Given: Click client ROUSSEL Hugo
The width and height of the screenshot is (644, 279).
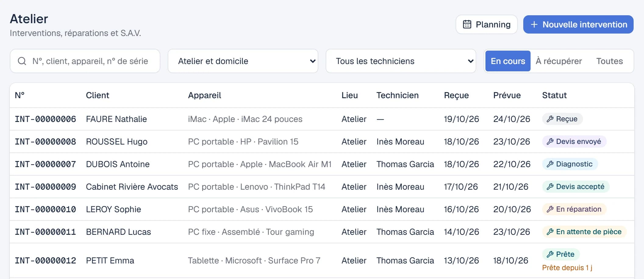Looking at the screenshot, I should pos(117,141).
